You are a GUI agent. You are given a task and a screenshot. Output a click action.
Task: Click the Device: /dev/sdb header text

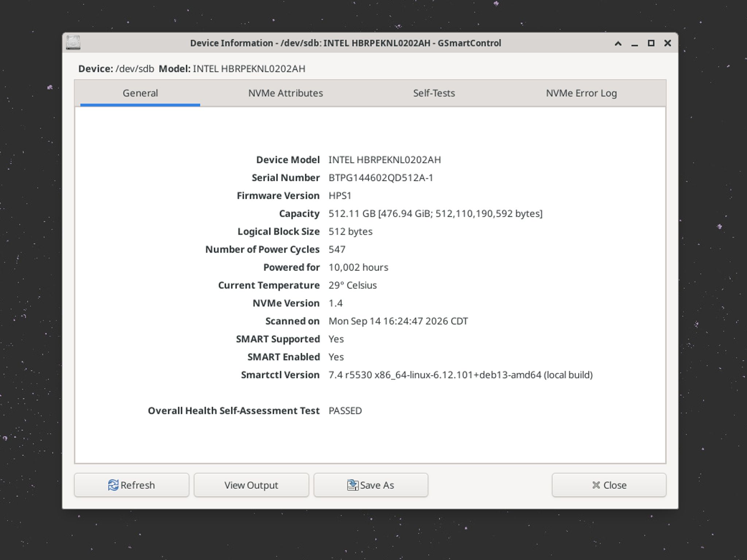point(116,69)
